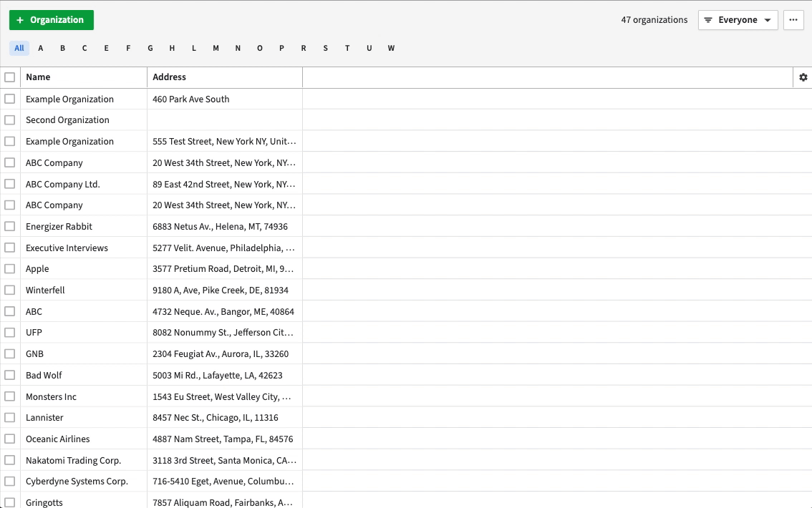Sort by the Name column header

coord(38,77)
